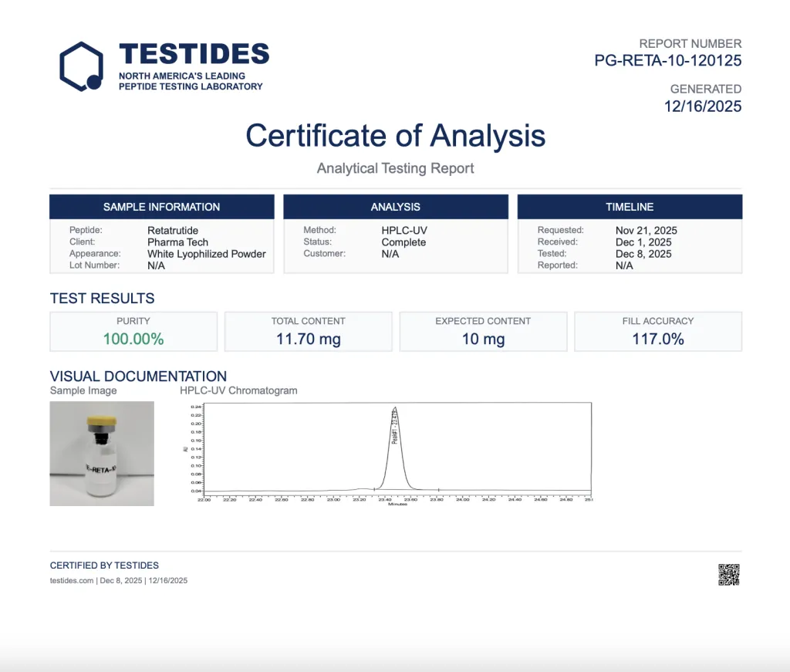Open the SAMPLE INFORMATION panel header
790x672 pixels.
161,206
